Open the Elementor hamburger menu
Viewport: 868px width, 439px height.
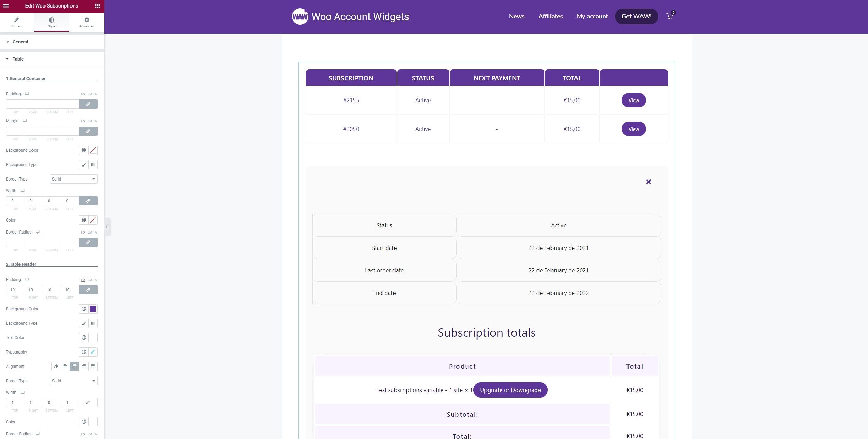click(6, 6)
